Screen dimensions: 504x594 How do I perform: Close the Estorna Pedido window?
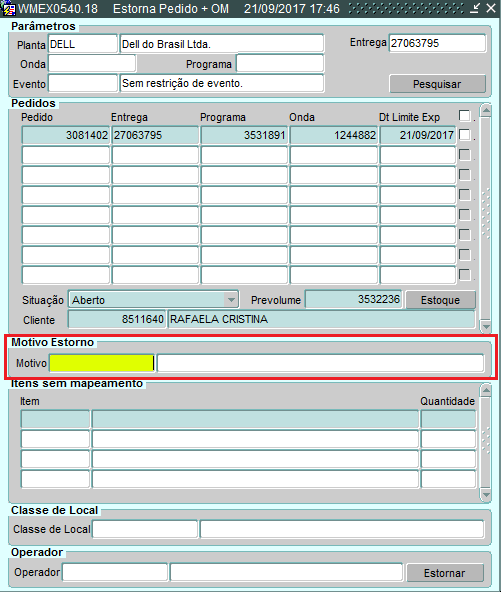pyautogui.click(x=491, y=8)
